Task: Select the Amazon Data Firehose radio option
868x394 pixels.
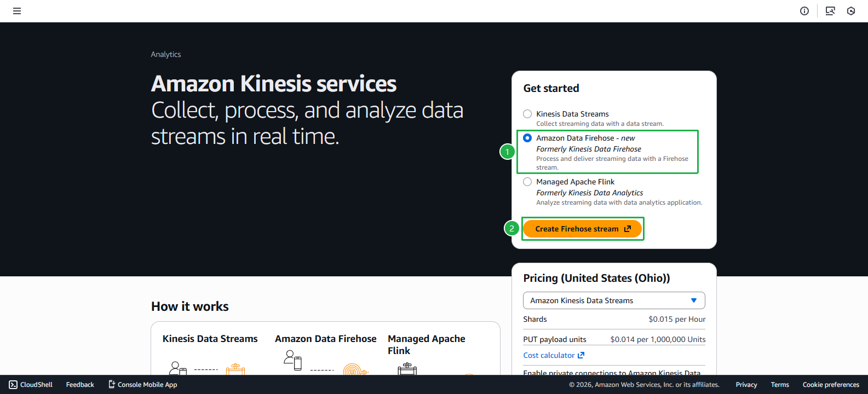Action: click(527, 138)
